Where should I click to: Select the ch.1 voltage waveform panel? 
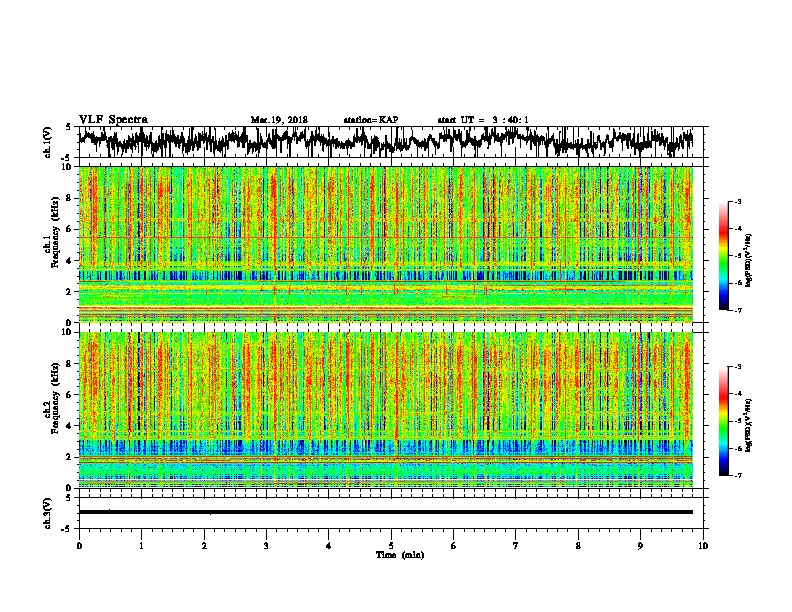(390, 142)
